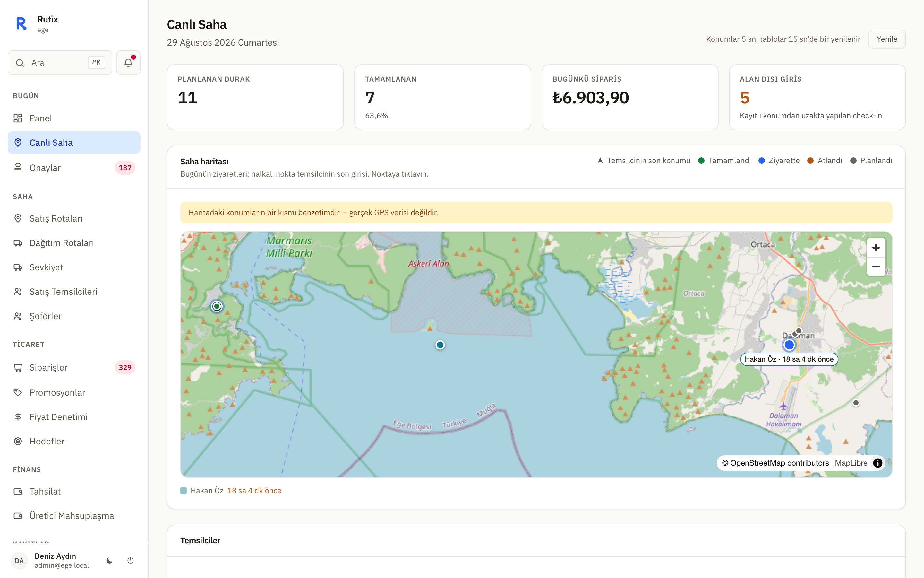This screenshot has width=924, height=578.
Task: Click the blue Ziyarette marker at Dalaman
Action: point(789,345)
